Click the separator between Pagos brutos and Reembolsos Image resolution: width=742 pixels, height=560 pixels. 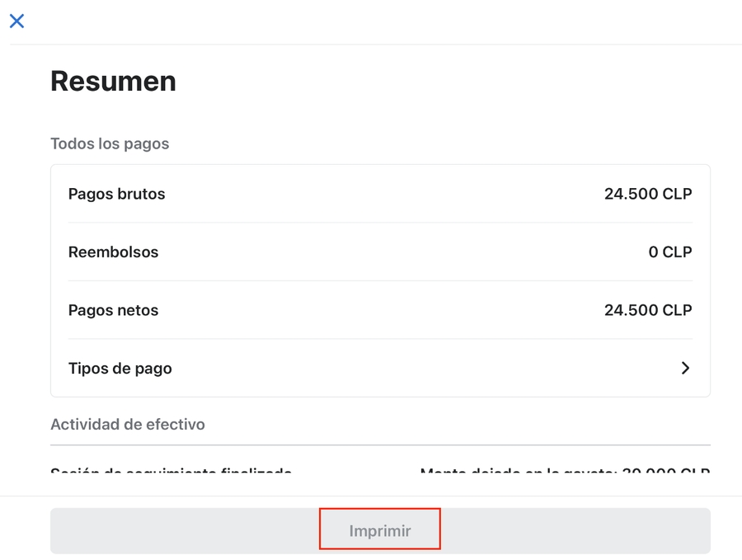(x=380, y=223)
